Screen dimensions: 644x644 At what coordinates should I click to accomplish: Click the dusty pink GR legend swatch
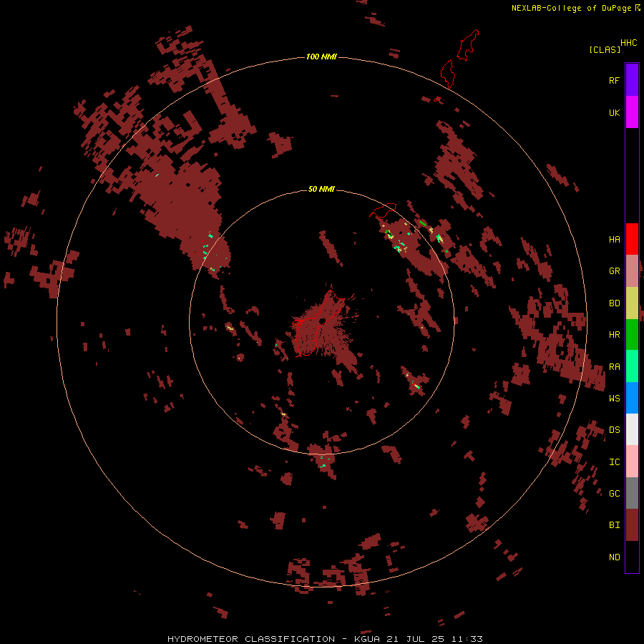(632, 271)
